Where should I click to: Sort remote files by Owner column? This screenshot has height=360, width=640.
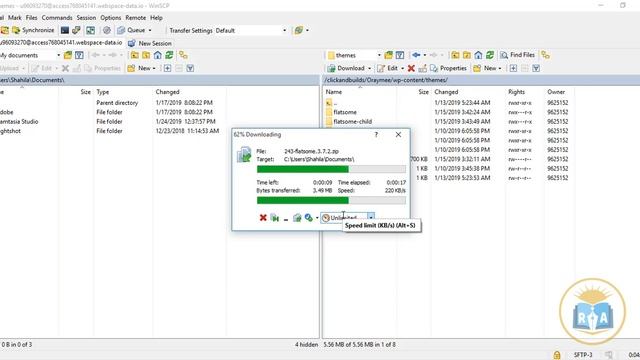556,92
